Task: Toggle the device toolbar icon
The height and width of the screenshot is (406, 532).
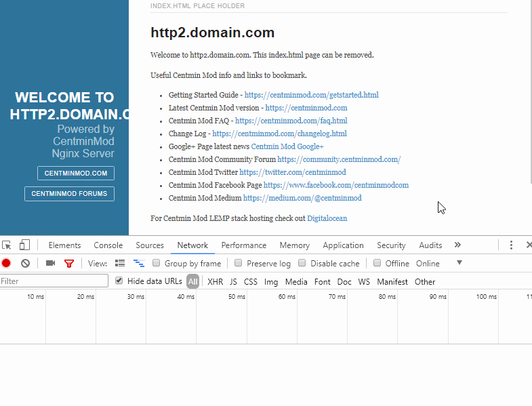Action: tap(24, 245)
